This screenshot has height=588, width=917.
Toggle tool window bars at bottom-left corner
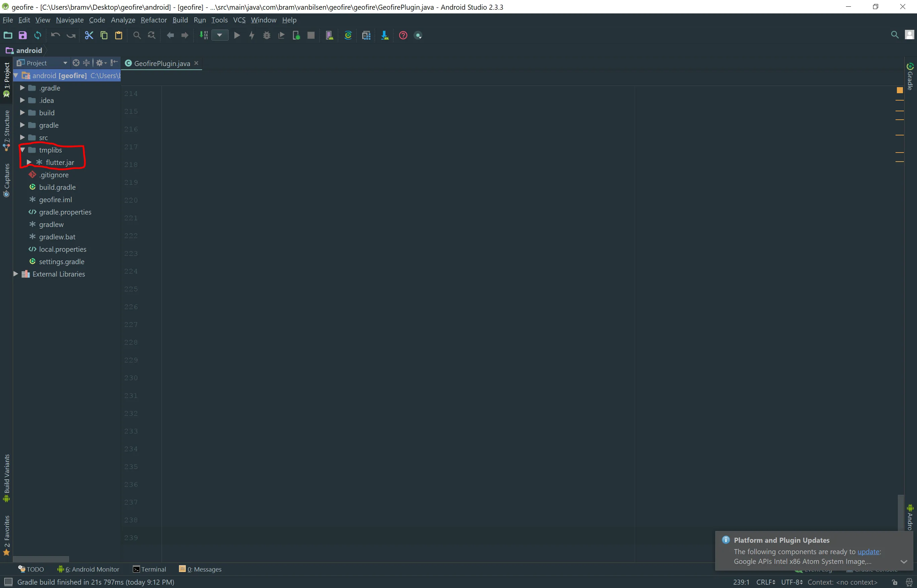(8, 582)
